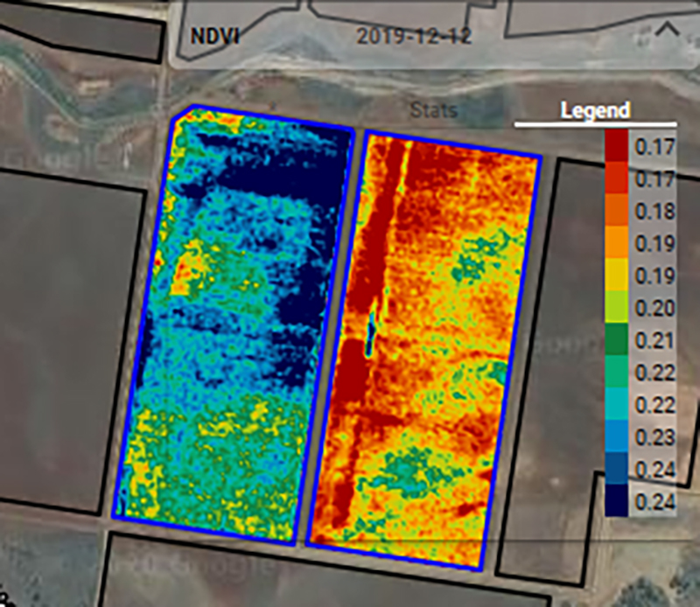Select the 2019-12-12 date label
Viewport: 700px width, 607px height.
(415, 37)
